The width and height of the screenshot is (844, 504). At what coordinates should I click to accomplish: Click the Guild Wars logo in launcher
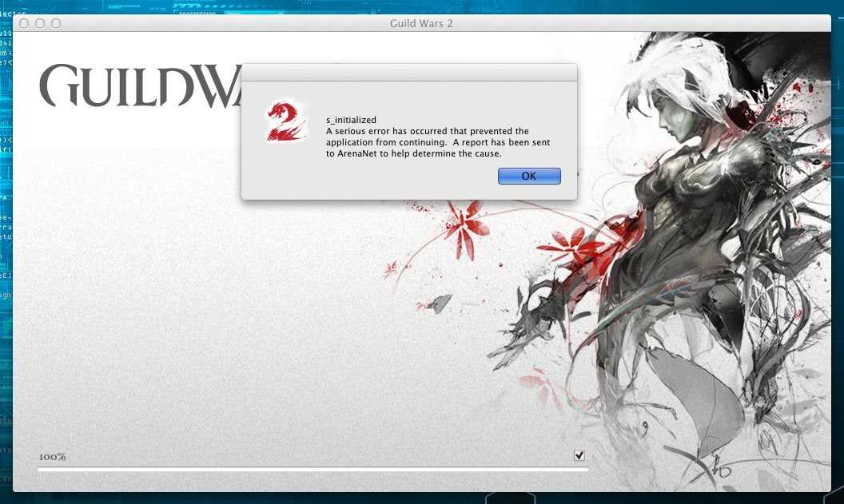click(x=140, y=85)
